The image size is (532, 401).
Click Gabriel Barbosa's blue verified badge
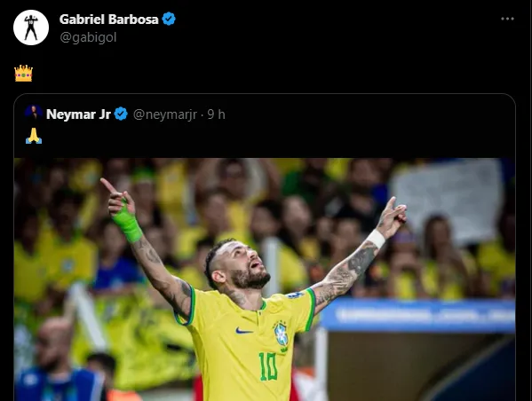click(x=169, y=19)
